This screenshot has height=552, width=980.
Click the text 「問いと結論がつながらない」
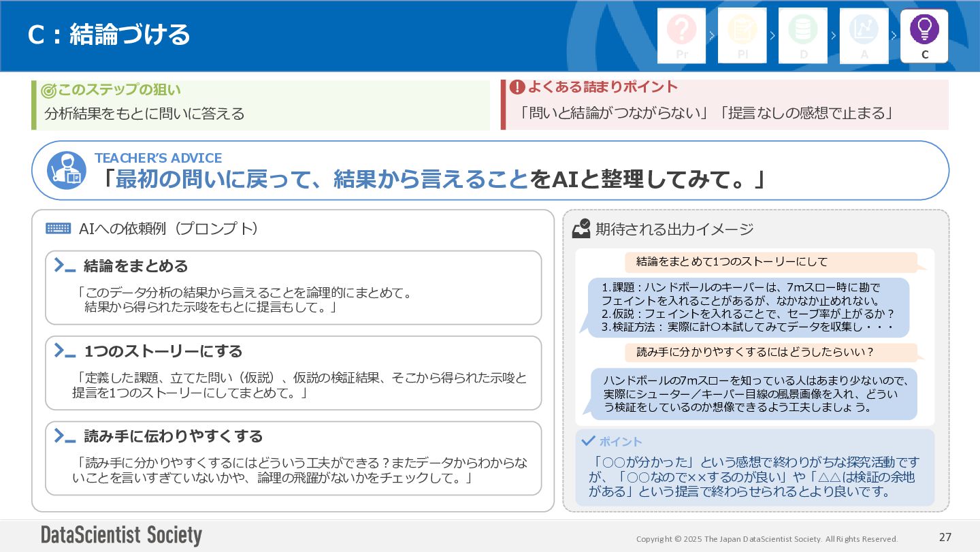pos(615,113)
